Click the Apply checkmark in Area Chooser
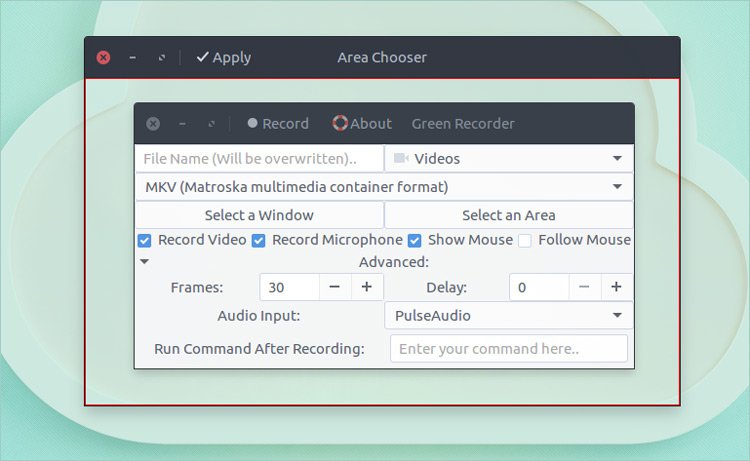750x461 pixels. [202, 58]
